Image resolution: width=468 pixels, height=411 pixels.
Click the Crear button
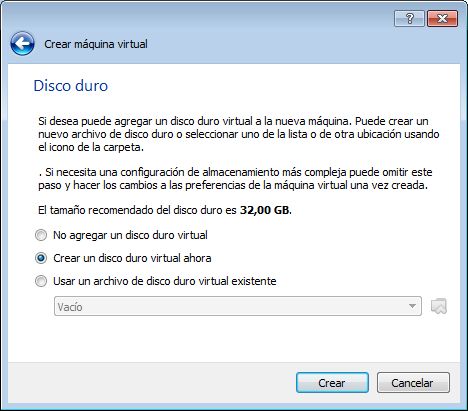[x=332, y=383]
